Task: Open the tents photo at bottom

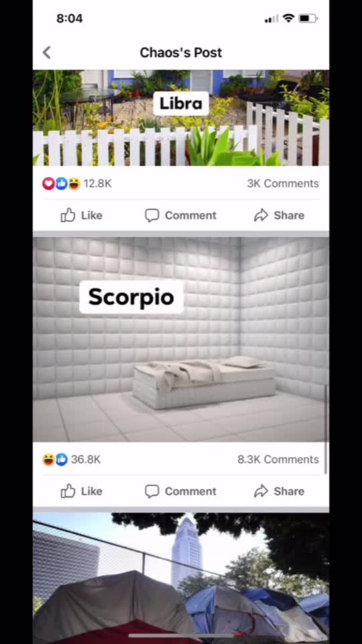Action: click(180, 578)
